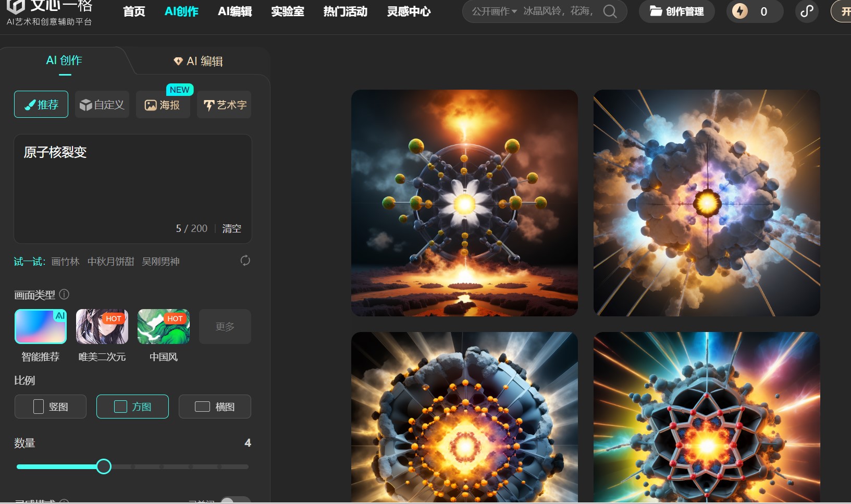Click the lightning credits icon
This screenshot has width=851, height=504.
(x=740, y=11)
